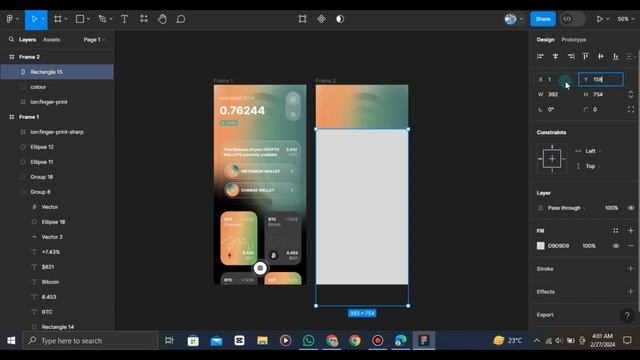Select the Group 18 layer
Screen dimensions: 640x360
(x=57, y=177)
